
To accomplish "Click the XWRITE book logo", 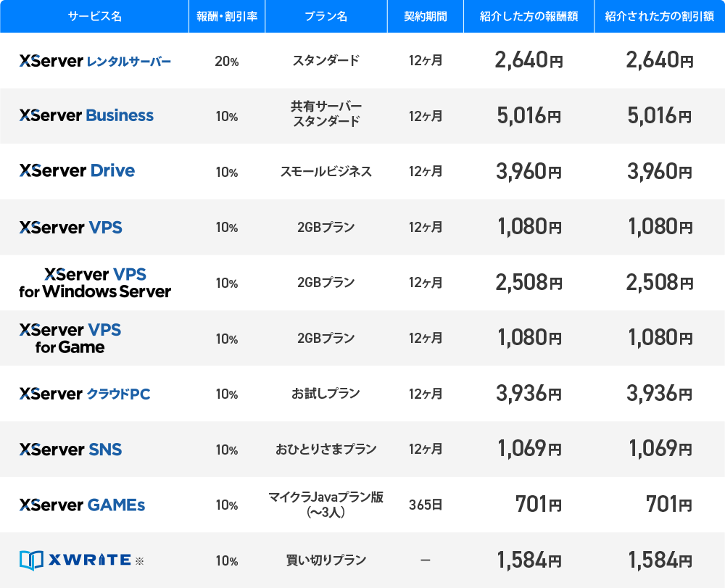I will pyautogui.click(x=31, y=560).
